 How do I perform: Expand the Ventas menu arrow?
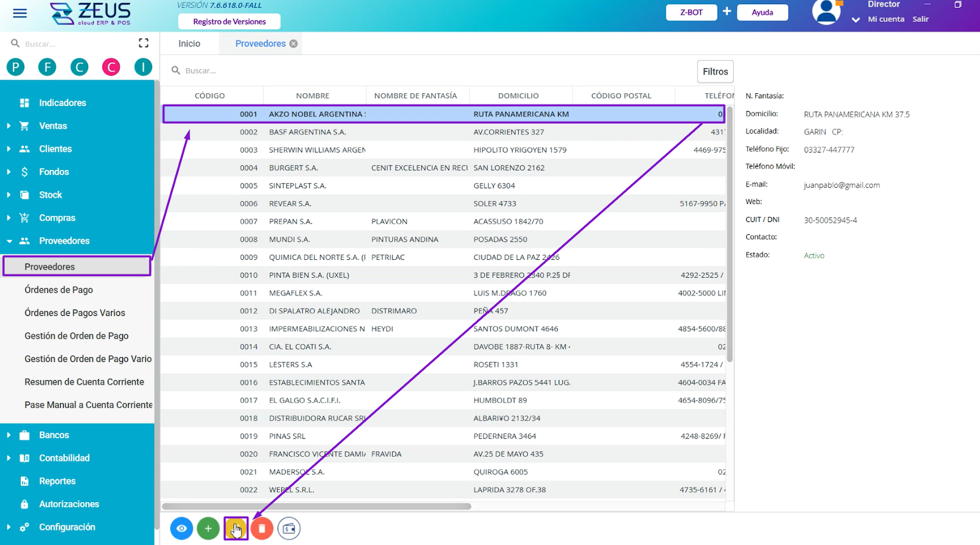pos(9,126)
